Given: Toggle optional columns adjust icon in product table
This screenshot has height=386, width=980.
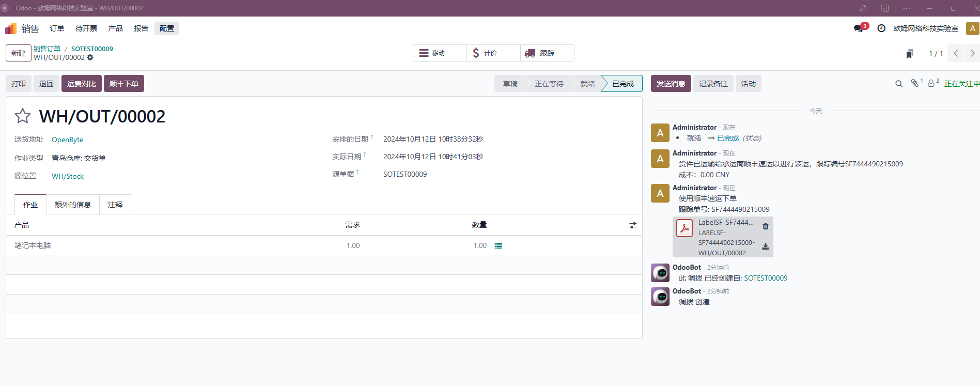Looking at the screenshot, I should coord(633,225).
